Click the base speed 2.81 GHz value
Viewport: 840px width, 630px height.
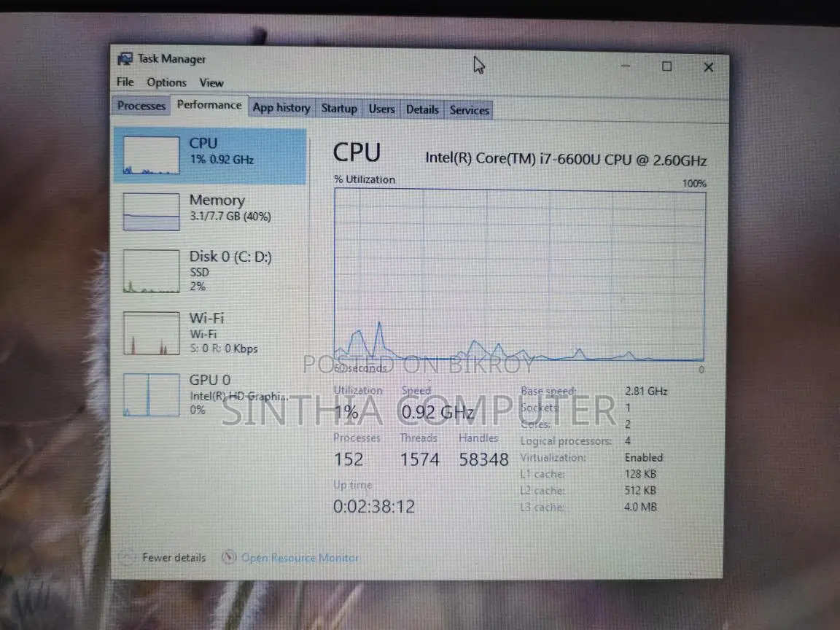click(646, 391)
